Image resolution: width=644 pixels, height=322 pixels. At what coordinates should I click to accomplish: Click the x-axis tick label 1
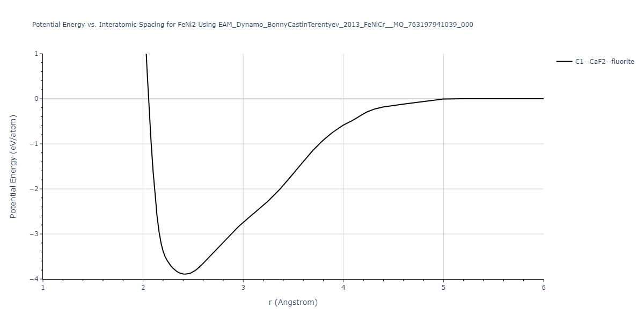[43, 288]
